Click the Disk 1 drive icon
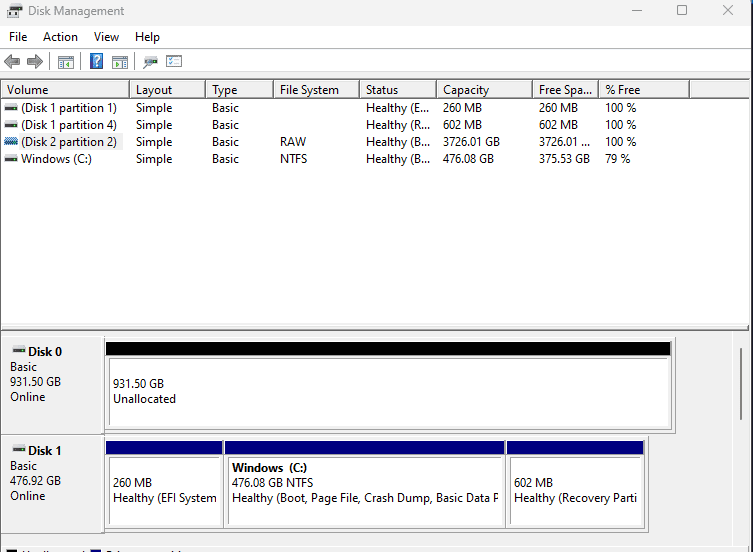This screenshot has height=552, width=753. pyautogui.click(x=19, y=449)
